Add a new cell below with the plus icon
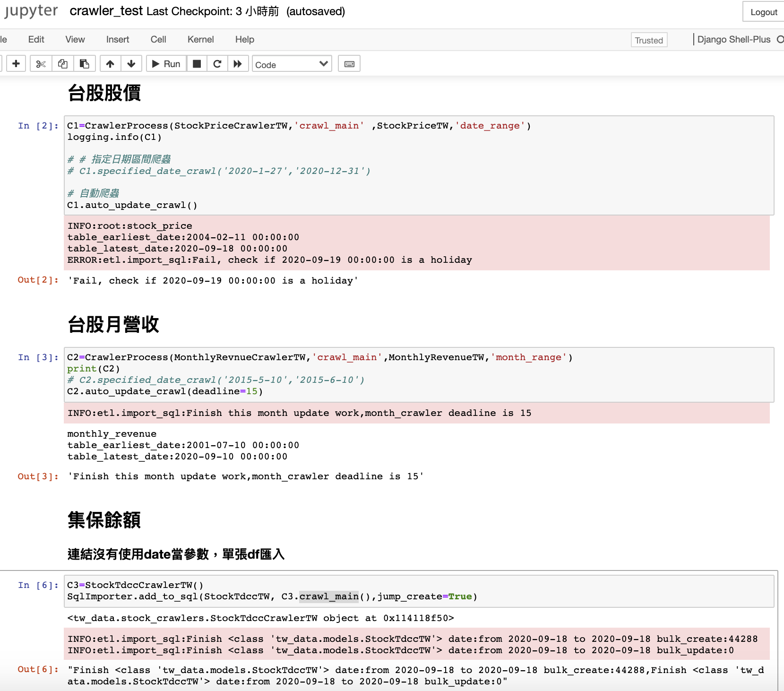The height and width of the screenshot is (691, 784). coord(16,63)
